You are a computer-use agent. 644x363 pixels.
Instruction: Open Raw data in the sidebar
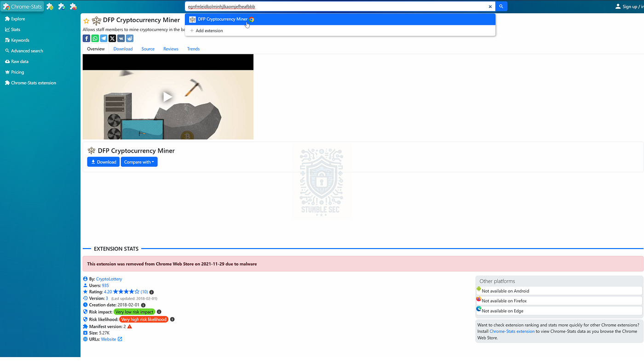click(x=17, y=62)
